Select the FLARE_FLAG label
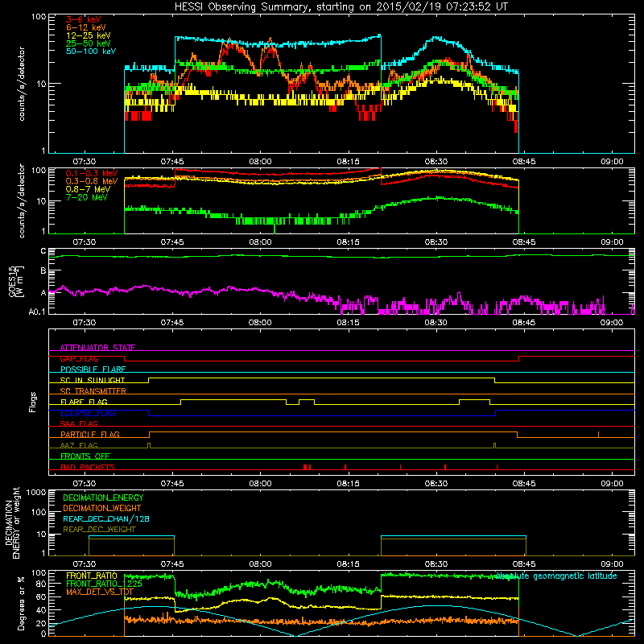The width and height of the screenshot is (644, 644). [x=84, y=402]
